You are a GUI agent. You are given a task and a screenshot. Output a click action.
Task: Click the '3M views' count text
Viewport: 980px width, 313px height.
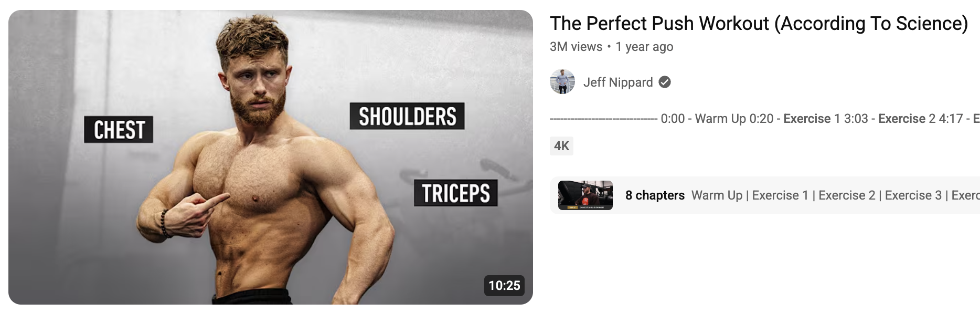coord(576,47)
